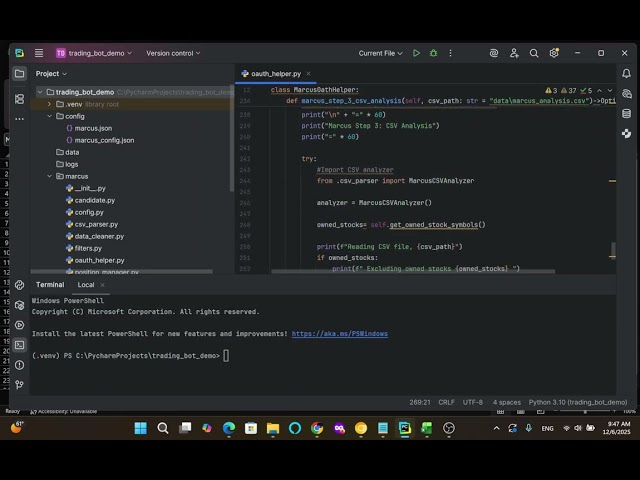Select the Local terminal tab
Image resolution: width=640 pixels, height=480 pixels.
coord(86,285)
